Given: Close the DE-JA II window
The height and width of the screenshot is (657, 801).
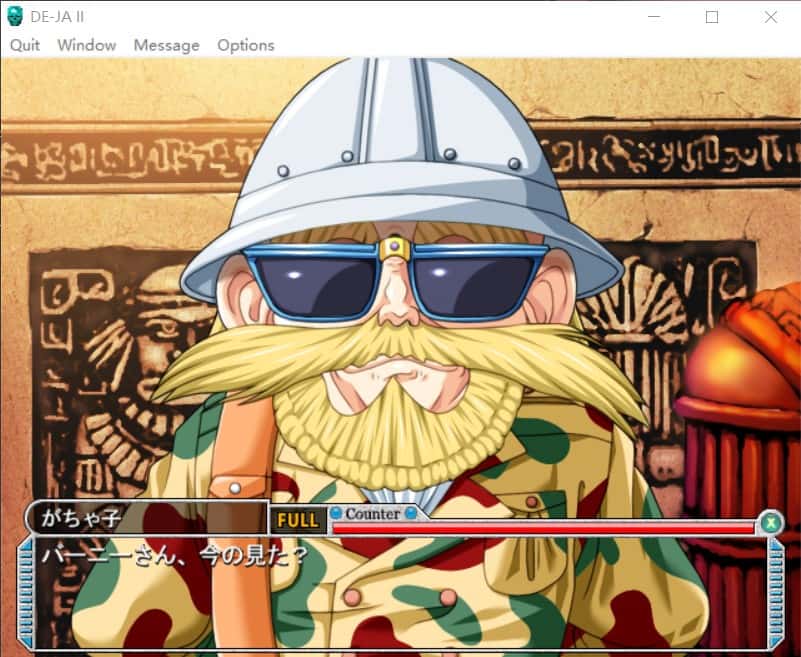Looking at the screenshot, I should [x=770, y=17].
